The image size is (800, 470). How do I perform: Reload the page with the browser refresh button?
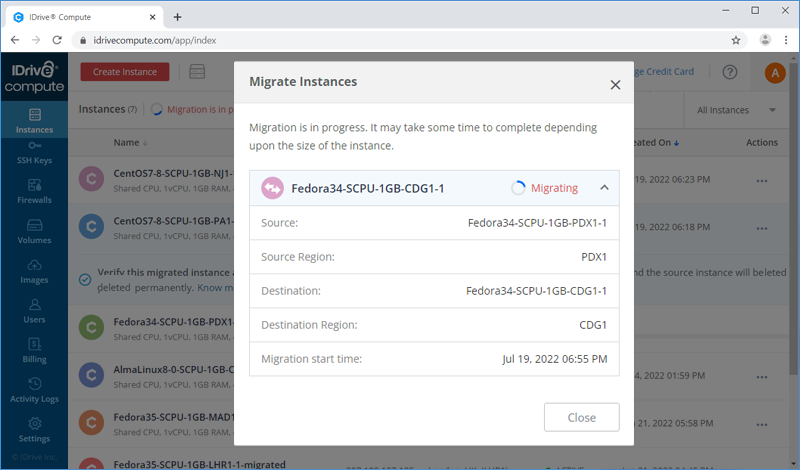tap(57, 40)
